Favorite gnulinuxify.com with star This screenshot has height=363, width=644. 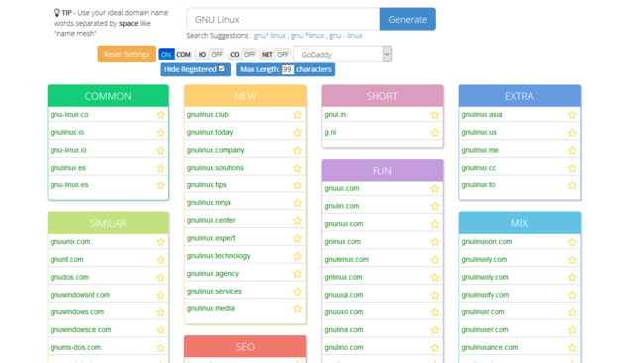point(572,295)
